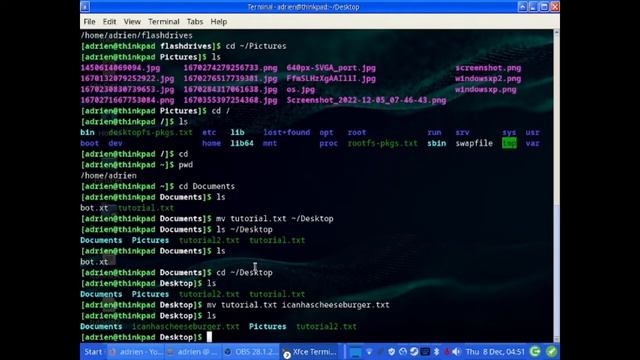
Task: Click file name screenshot.png
Action: pyautogui.click(x=488, y=68)
